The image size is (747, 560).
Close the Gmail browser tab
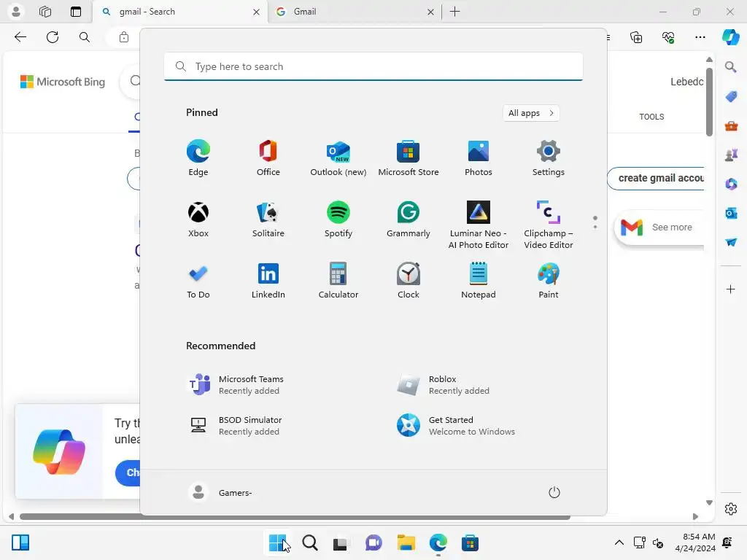click(430, 12)
